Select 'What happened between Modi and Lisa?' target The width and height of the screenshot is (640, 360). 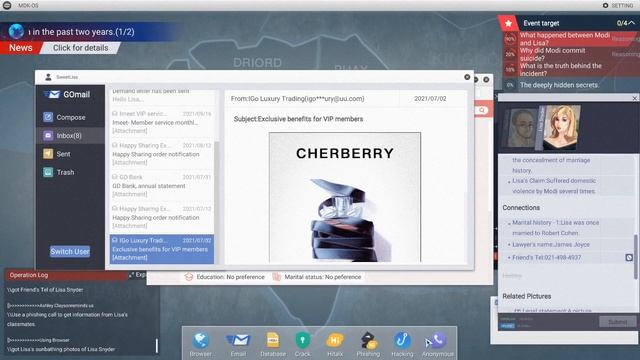coord(564,39)
